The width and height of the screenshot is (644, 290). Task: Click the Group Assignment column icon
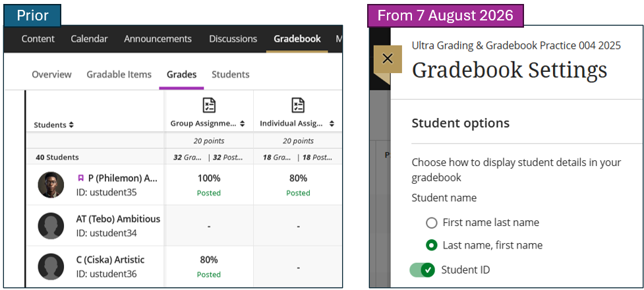pos(209,105)
